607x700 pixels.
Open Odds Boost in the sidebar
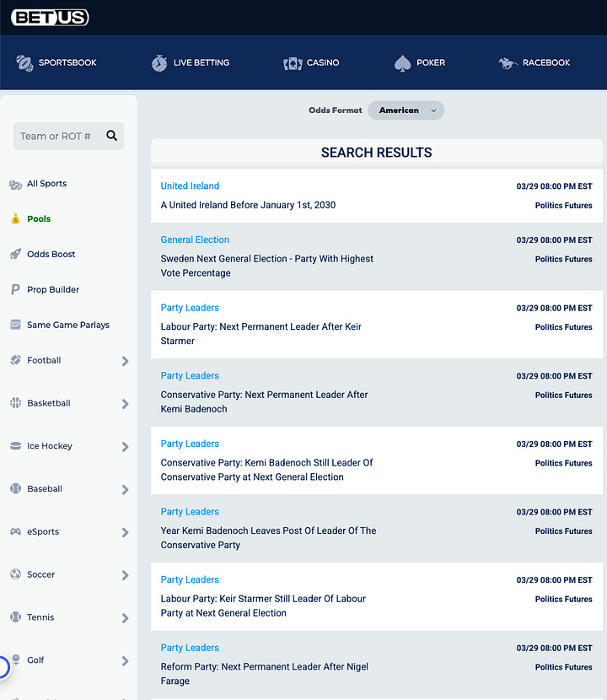click(51, 254)
